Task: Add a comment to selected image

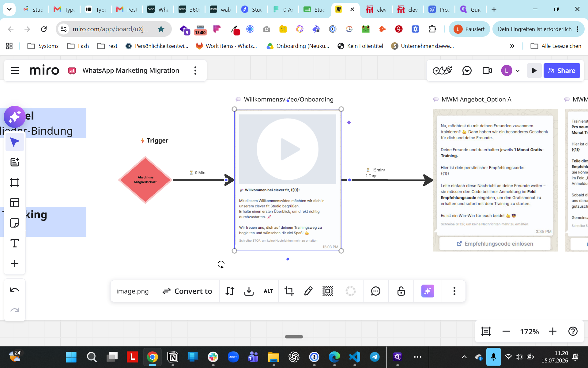Action: [x=375, y=291]
